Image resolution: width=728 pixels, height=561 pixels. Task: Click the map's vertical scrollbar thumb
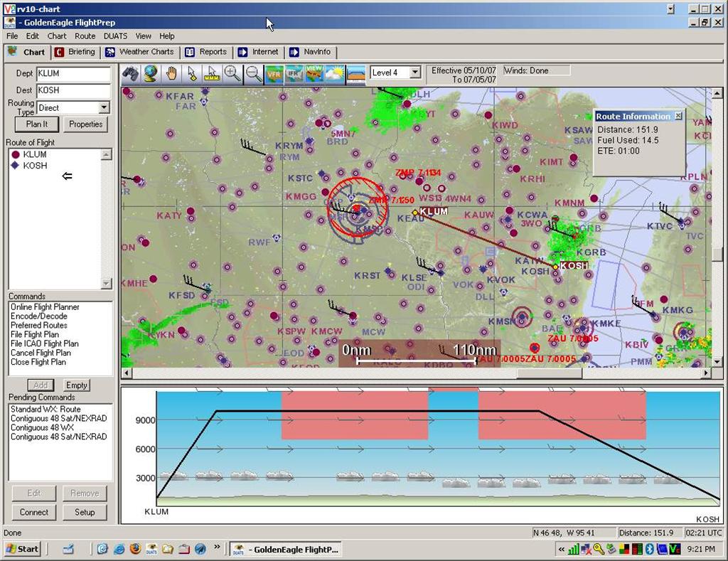pyautogui.click(x=717, y=254)
